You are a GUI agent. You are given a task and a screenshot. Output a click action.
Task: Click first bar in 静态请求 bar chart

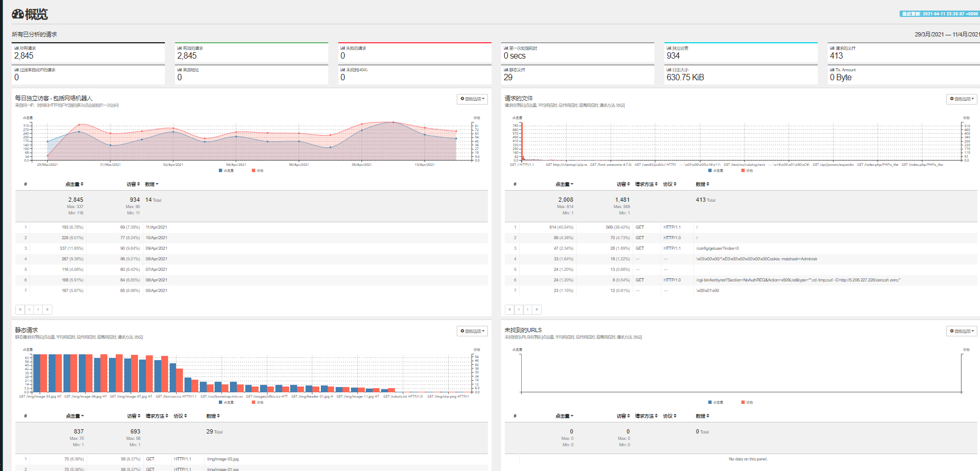36,373
